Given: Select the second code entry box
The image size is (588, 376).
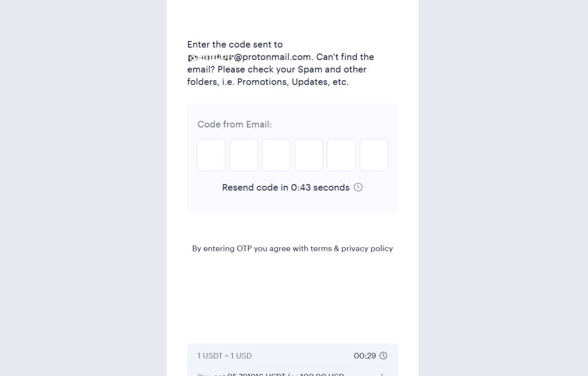Looking at the screenshot, I should [x=244, y=155].
